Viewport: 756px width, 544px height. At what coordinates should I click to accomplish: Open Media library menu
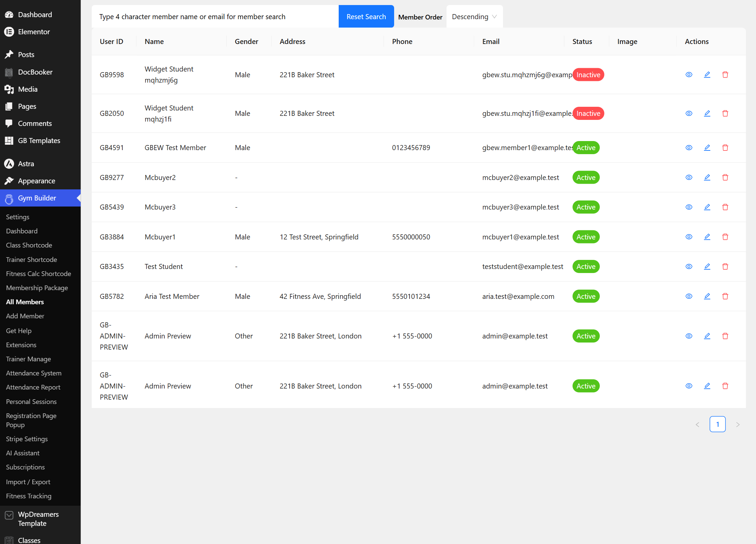click(40, 89)
